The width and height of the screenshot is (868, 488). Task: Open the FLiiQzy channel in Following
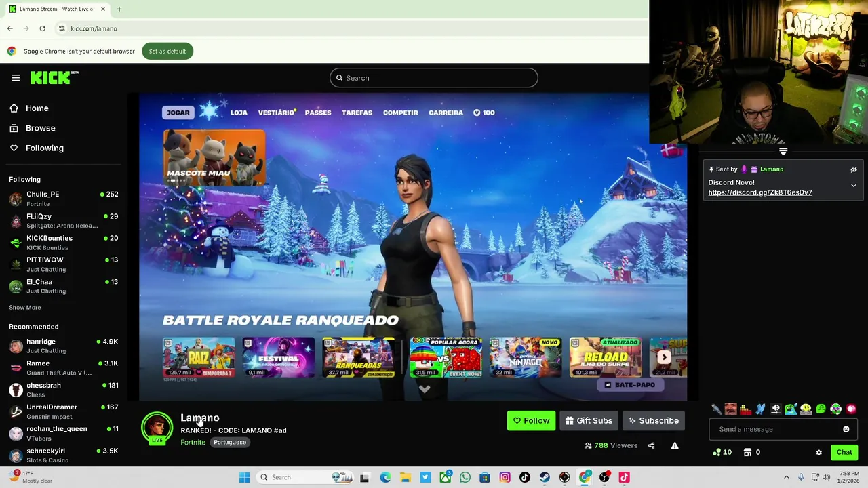(x=64, y=220)
